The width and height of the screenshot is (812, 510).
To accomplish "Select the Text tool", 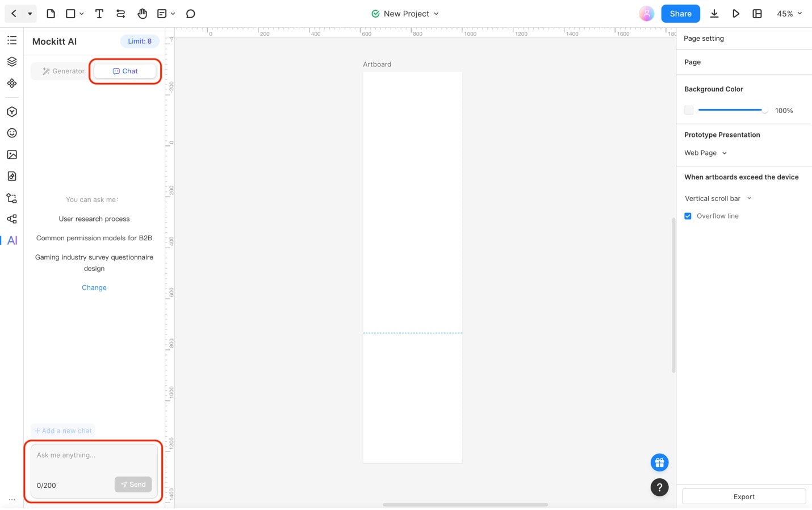I will pos(99,14).
